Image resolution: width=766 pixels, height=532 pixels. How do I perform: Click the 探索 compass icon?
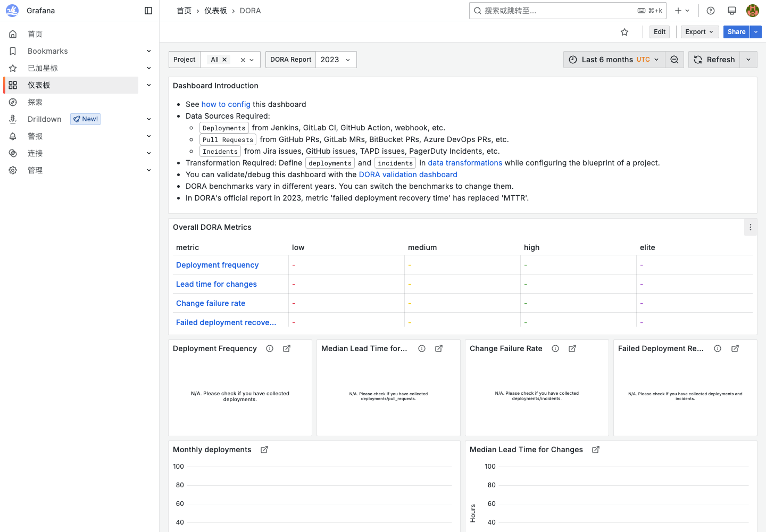pyautogui.click(x=13, y=102)
